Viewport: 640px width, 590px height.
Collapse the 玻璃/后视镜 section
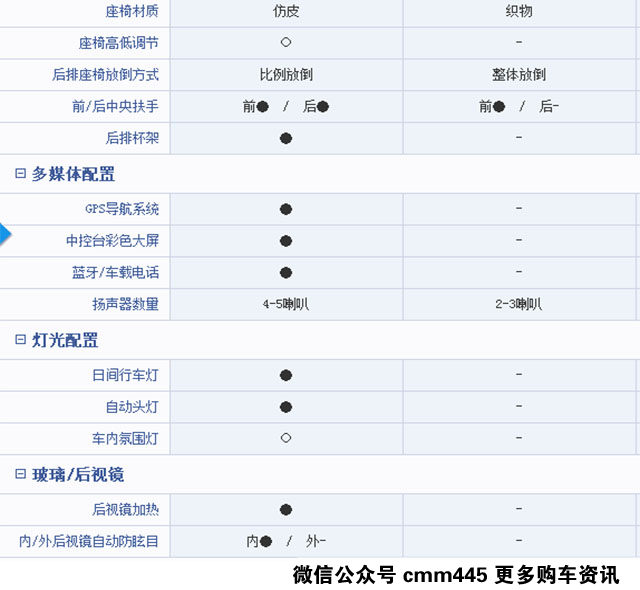point(21,475)
